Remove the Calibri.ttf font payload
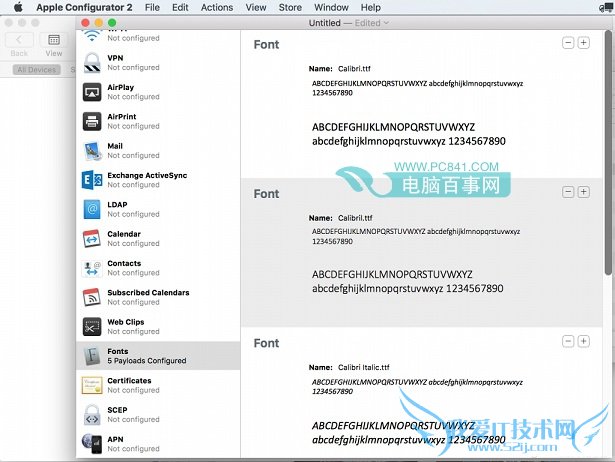The width and height of the screenshot is (615, 462). point(568,43)
